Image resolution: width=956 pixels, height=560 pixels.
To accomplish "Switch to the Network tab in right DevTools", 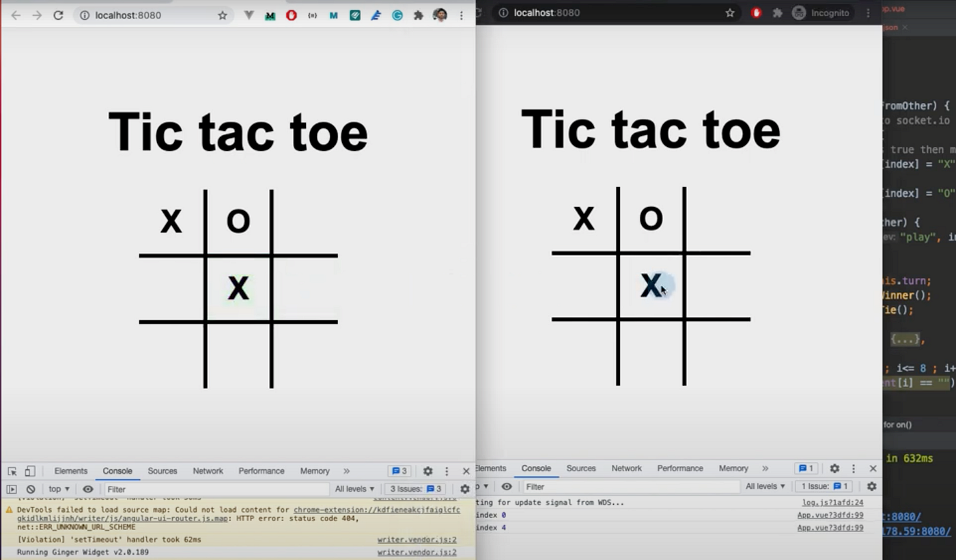I will coord(626,468).
